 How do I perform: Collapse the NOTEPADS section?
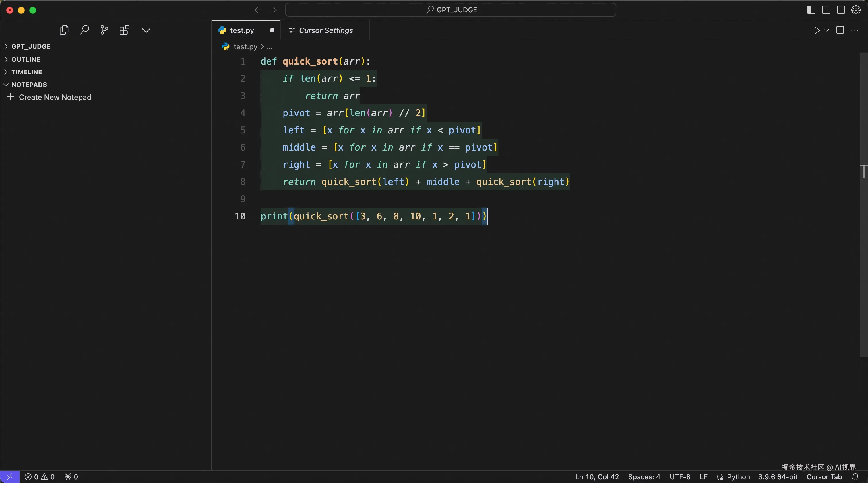point(29,85)
